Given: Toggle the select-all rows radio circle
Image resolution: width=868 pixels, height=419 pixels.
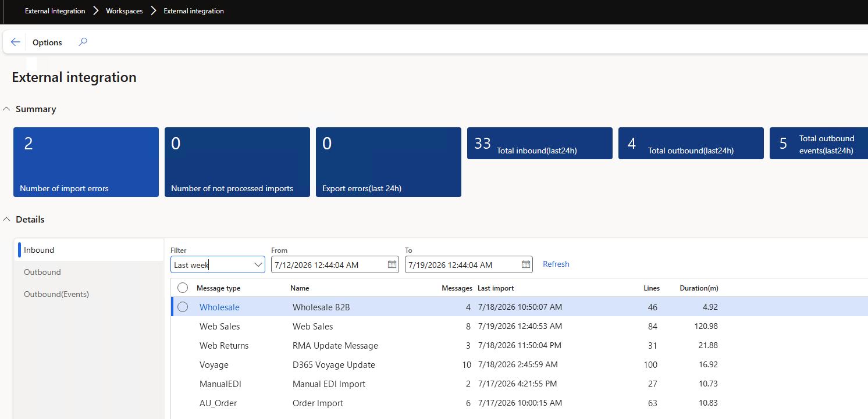Looking at the screenshot, I should coord(183,288).
